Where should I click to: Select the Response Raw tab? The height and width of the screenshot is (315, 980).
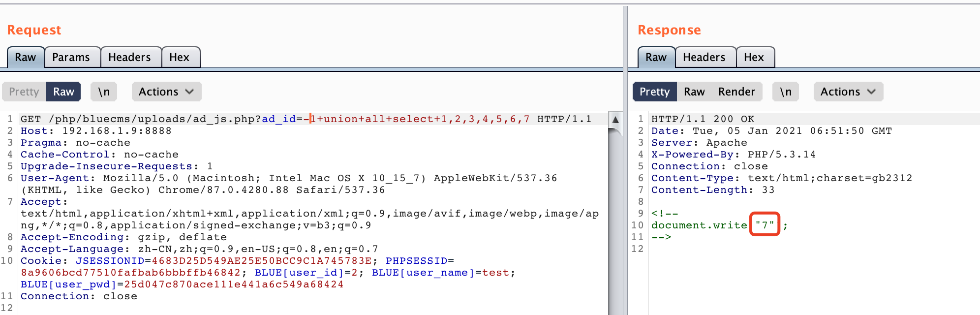[x=656, y=58]
